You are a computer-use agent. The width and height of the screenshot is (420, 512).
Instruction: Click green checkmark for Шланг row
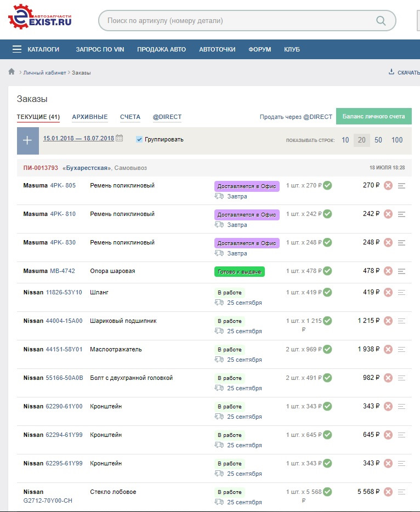(x=327, y=292)
